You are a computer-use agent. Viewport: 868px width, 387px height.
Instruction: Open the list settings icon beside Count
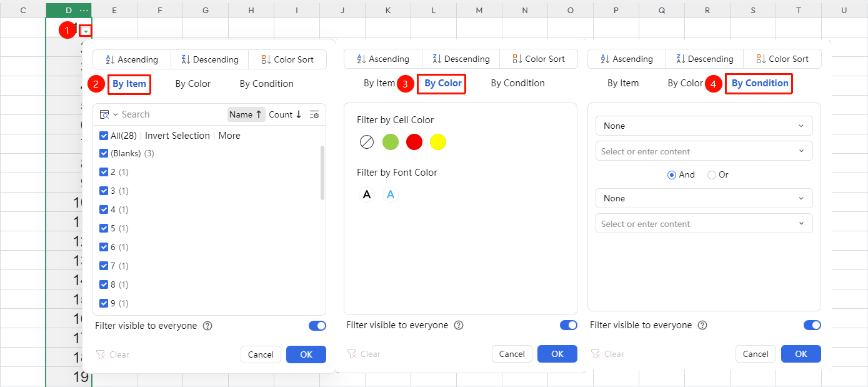(x=314, y=114)
